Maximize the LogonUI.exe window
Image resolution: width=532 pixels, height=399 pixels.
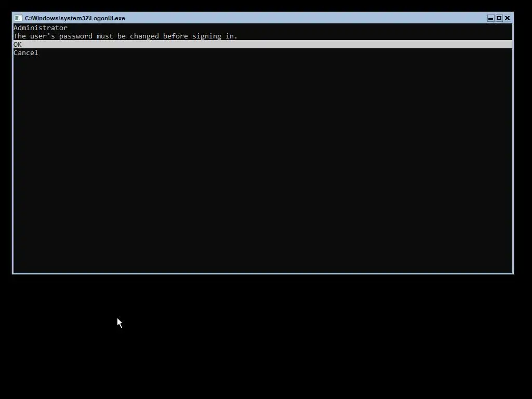click(x=499, y=18)
